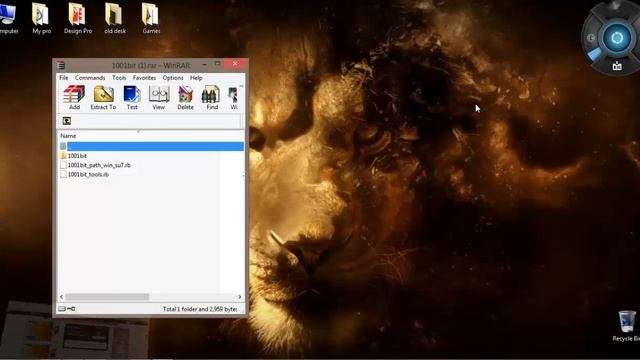The image size is (640, 360).
Task: Click the glowing blue power gadget button
Action: 617,38
